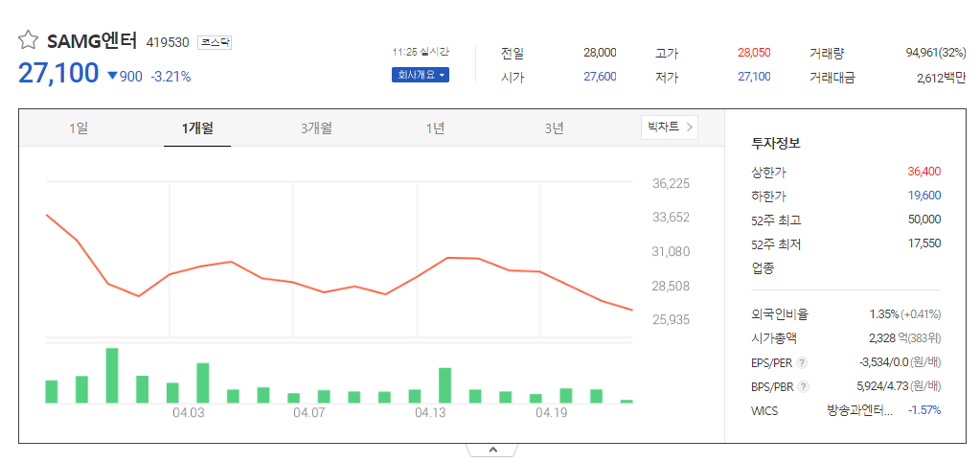Click the 04.19 date marker on chart
Screen dimensions: 980x463
[x=551, y=413]
